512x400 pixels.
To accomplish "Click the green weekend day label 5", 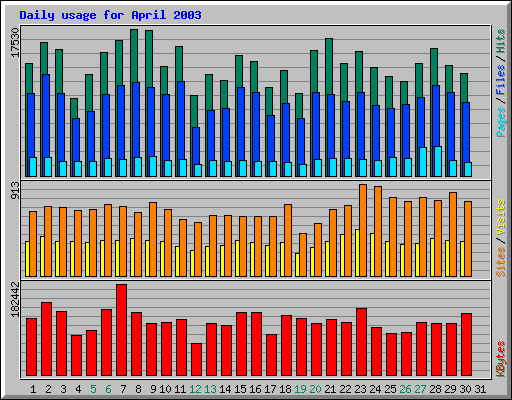I will [x=93, y=389].
